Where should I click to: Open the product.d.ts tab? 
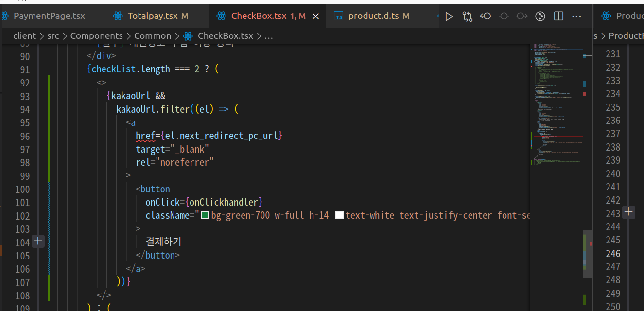[x=379, y=16]
